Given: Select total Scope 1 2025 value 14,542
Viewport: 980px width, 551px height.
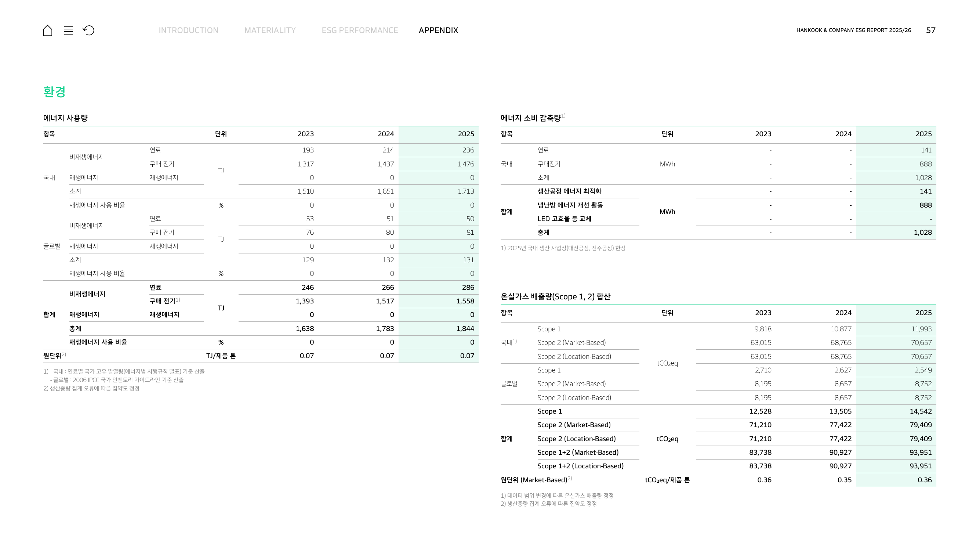Looking at the screenshot, I should tap(921, 411).
